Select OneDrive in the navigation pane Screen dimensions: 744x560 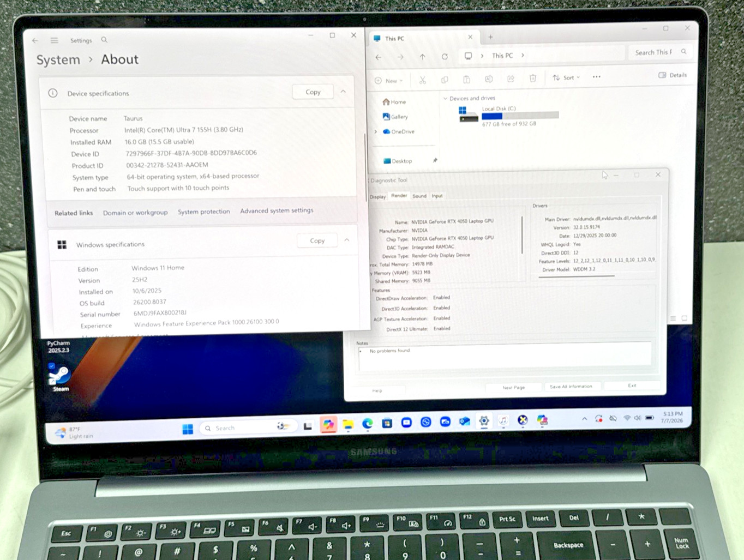pos(399,131)
